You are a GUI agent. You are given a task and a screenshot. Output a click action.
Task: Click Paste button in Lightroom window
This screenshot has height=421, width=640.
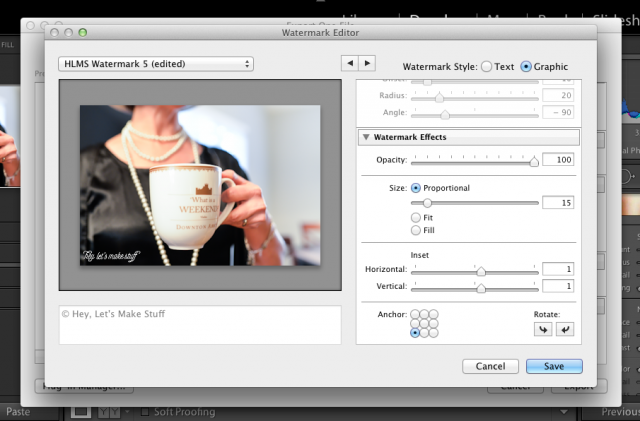coord(18,412)
